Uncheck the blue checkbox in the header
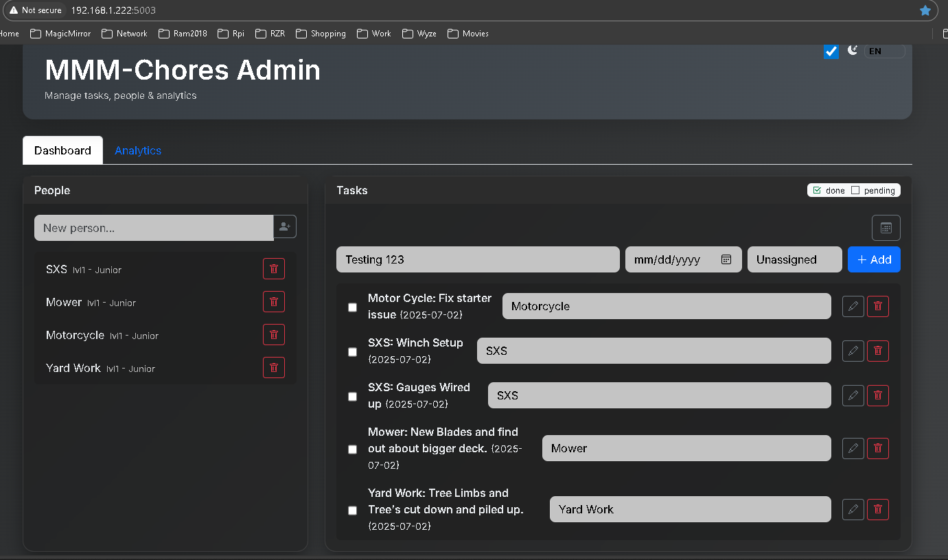Screen dimensions: 948x560 (x=831, y=51)
